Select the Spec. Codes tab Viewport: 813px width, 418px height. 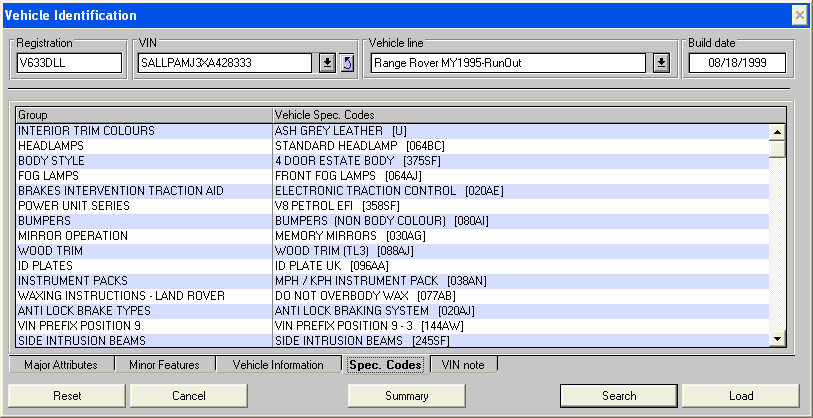pyautogui.click(x=385, y=365)
